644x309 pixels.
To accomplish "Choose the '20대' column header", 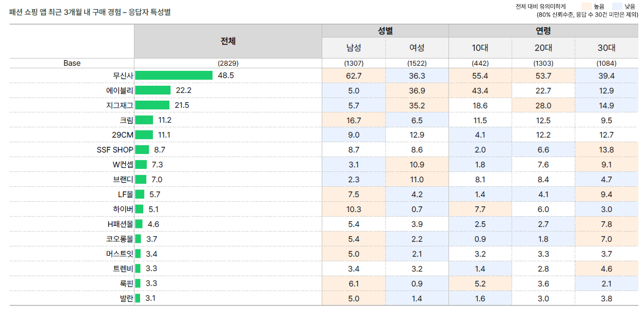I will 543,48.
